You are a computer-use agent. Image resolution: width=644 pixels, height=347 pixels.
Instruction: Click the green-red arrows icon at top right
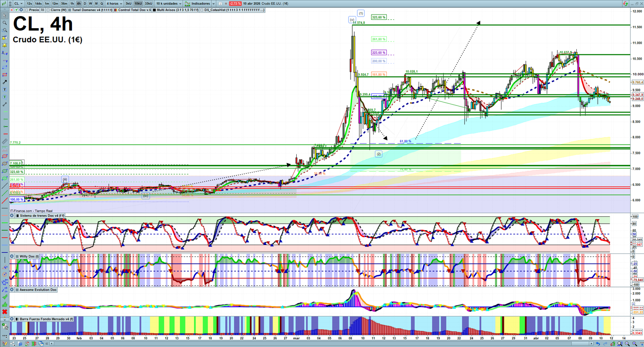point(625,3)
